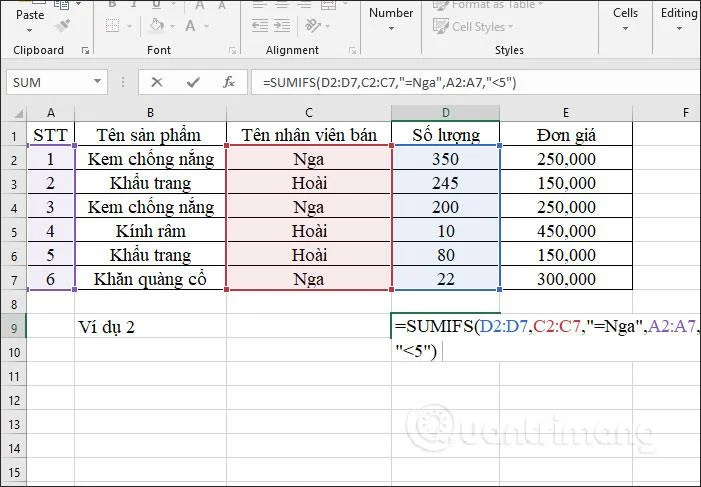This screenshot has height=487, width=701.
Task: Click the STT cell showing 6
Action: click(51, 278)
